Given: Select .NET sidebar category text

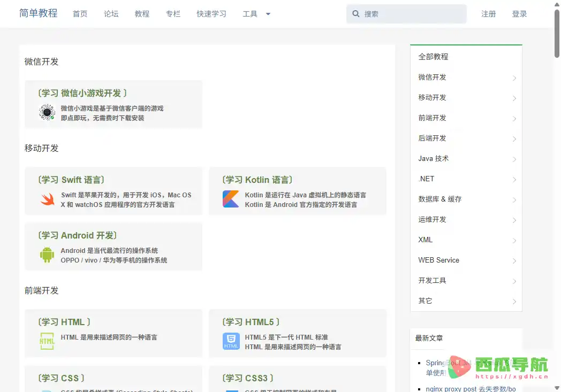Looking at the screenshot, I should pos(426,179).
